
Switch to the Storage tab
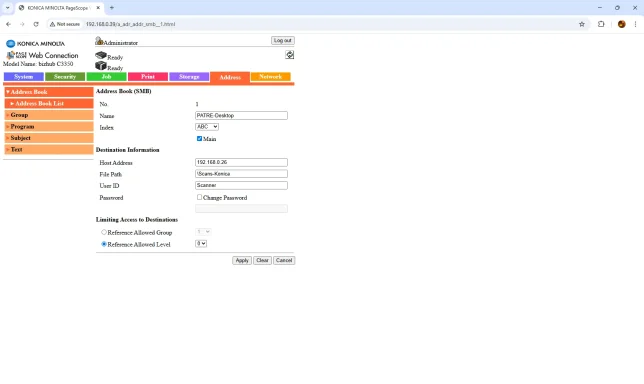(189, 77)
